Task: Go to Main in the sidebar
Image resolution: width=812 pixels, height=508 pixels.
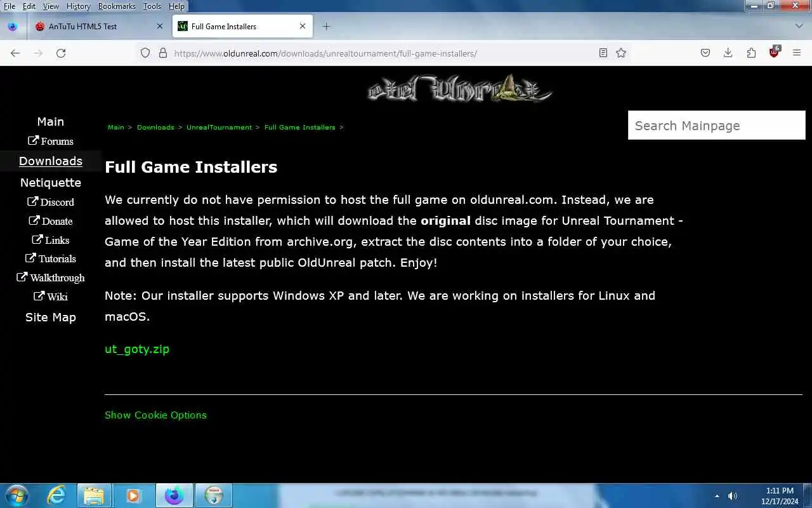Action: (51, 121)
